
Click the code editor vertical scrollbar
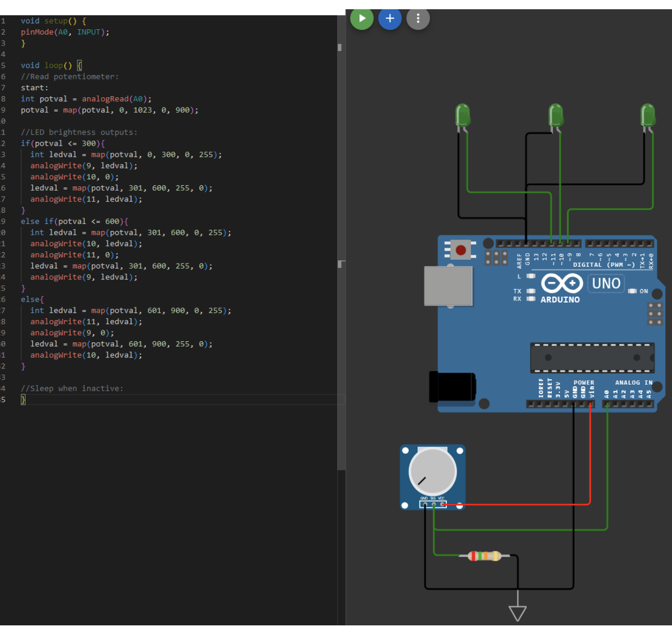[341, 244]
